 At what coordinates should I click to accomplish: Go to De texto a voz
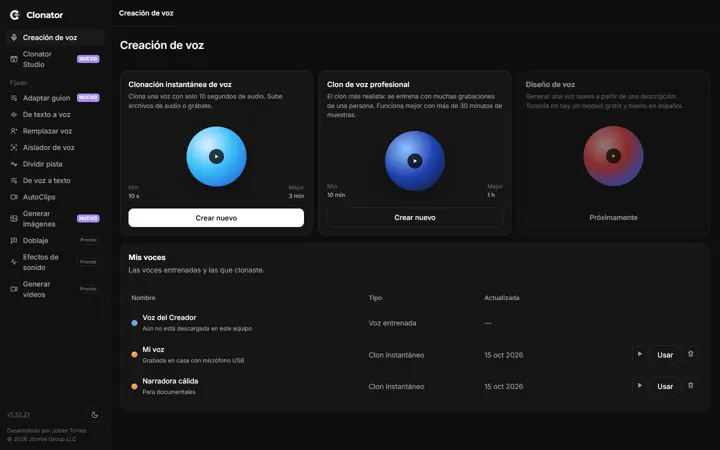click(55, 115)
